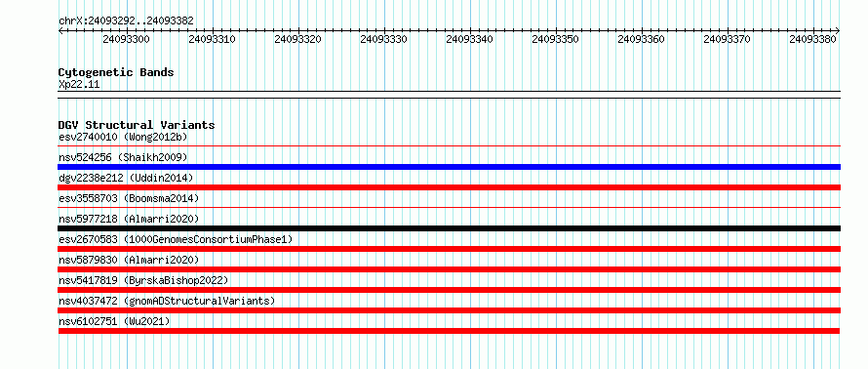Click ruler position 24093320
The image size is (868, 369).
pos(297,39)
